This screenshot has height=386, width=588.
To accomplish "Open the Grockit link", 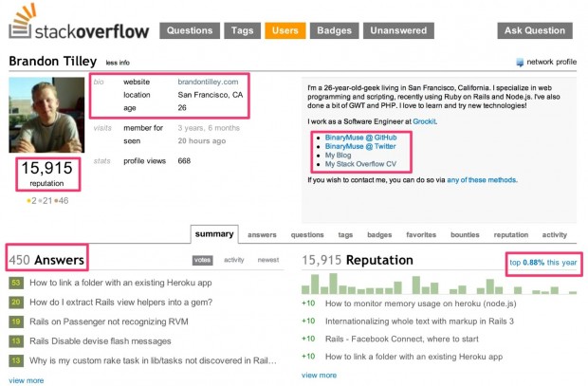I will pos(424,121).
